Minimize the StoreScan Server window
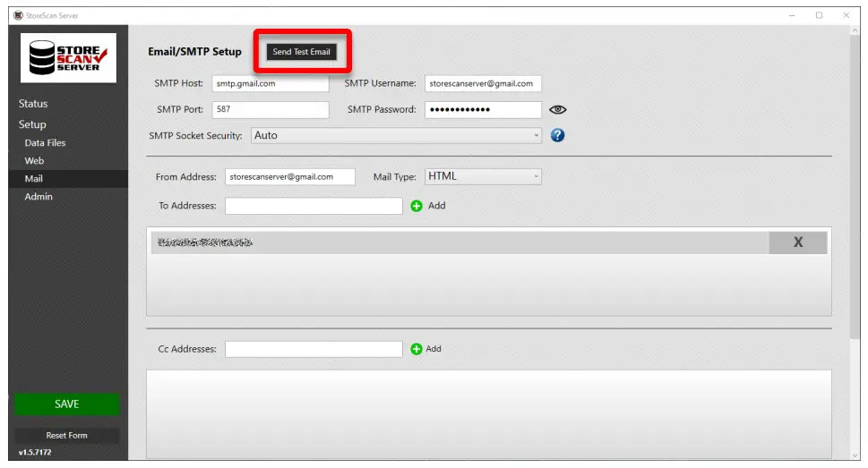Screen dimensions: 868x468 pos(792,15)
